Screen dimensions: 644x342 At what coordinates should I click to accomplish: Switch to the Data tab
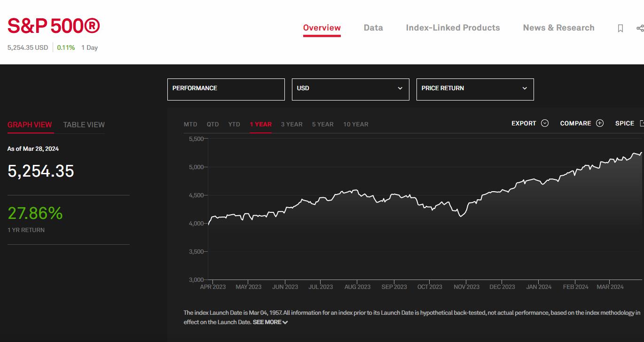pos(373,28)
